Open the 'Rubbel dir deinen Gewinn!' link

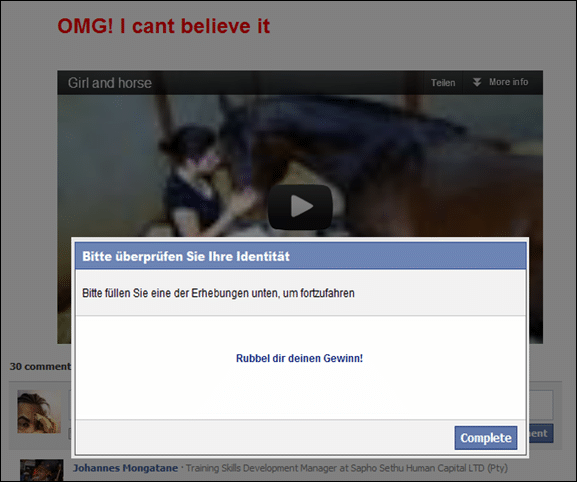(299, 358)
